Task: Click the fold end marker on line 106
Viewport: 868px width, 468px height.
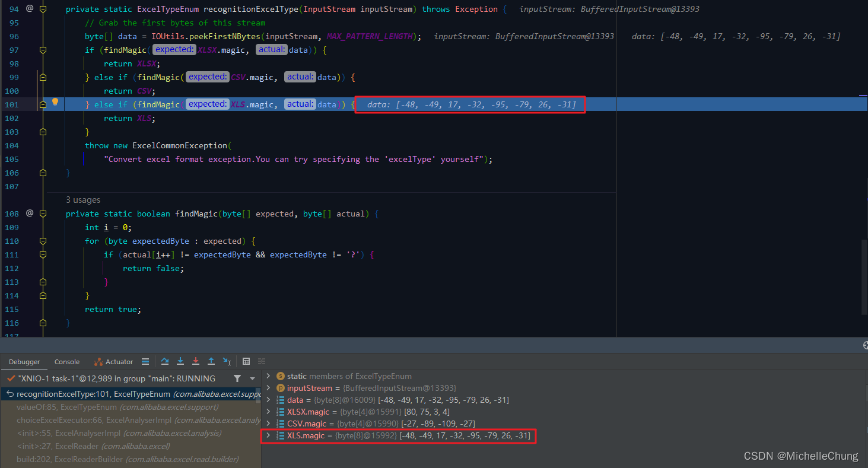Action: point(43,173)
